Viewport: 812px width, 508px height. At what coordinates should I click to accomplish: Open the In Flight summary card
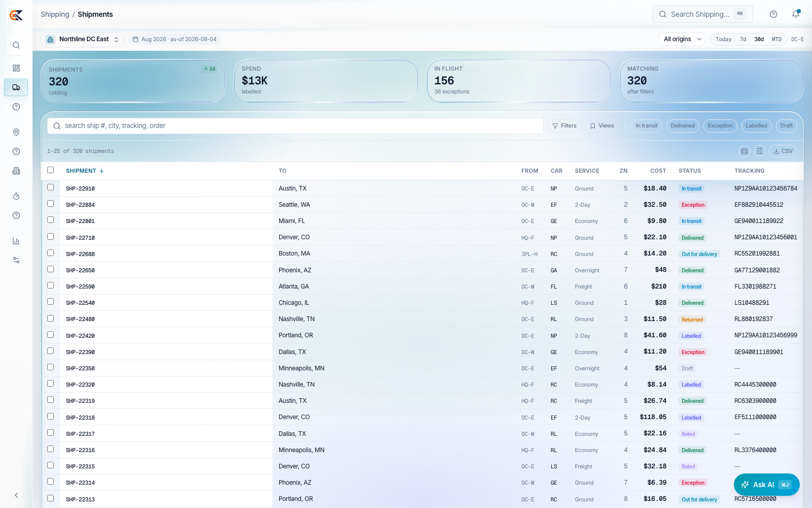point(519,81)
